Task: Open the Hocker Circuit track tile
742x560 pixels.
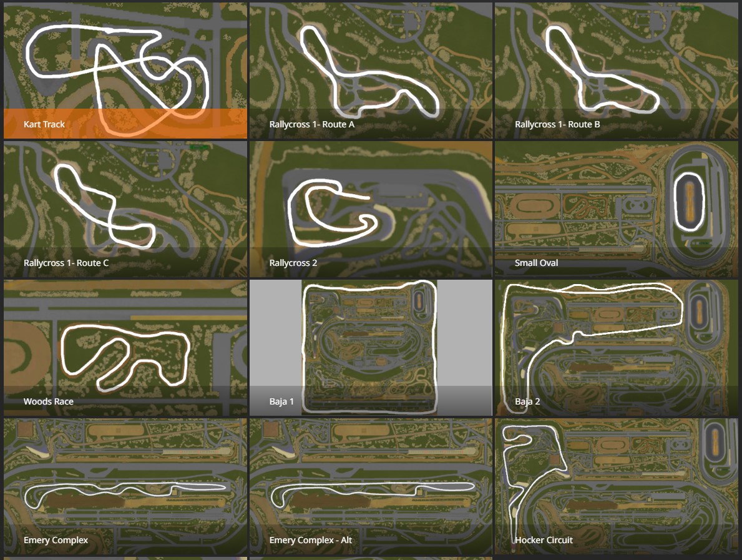Action: pyautogui.click(x=616, y=486)
